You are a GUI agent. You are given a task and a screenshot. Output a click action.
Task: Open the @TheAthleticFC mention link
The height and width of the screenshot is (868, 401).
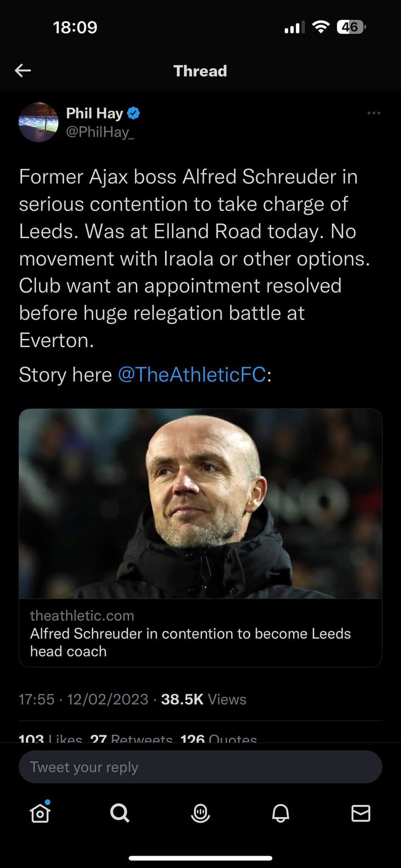pos(192,375)
